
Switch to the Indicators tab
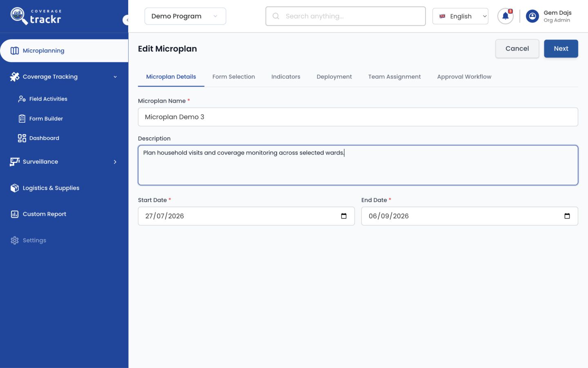pos(286,77)
